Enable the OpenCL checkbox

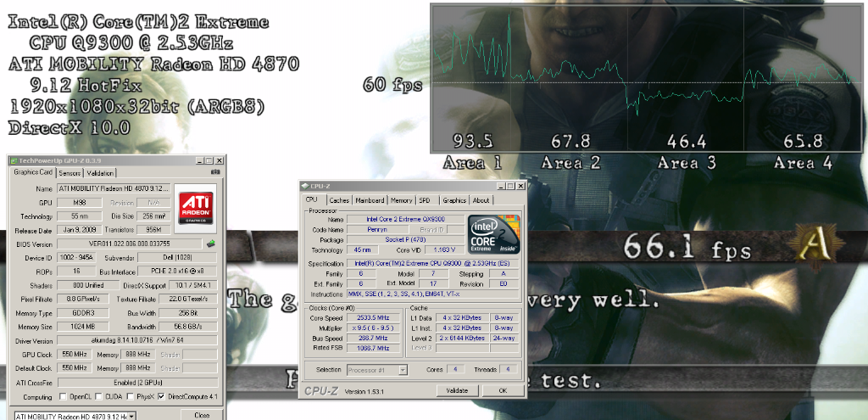click(x=63, y=397)
